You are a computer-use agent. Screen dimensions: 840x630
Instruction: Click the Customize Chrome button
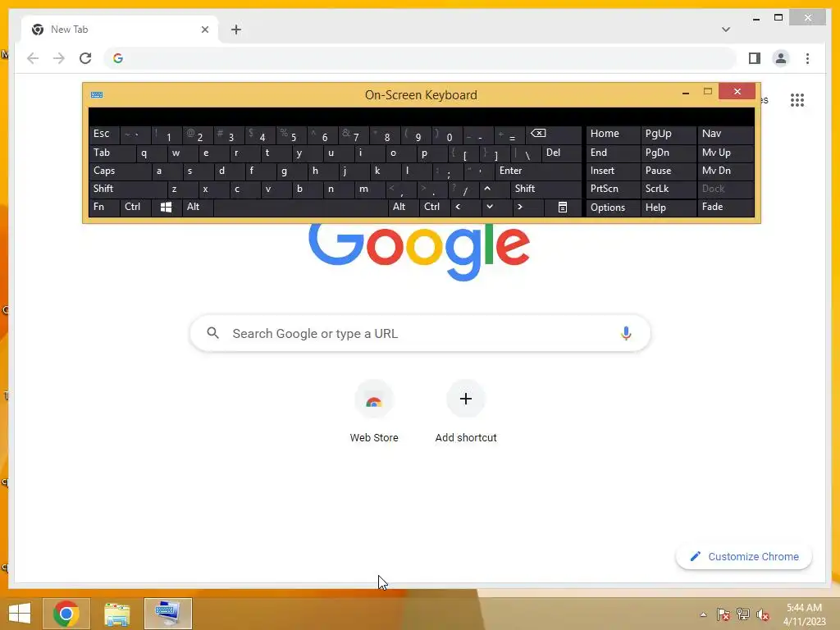[x=744, y=557]
